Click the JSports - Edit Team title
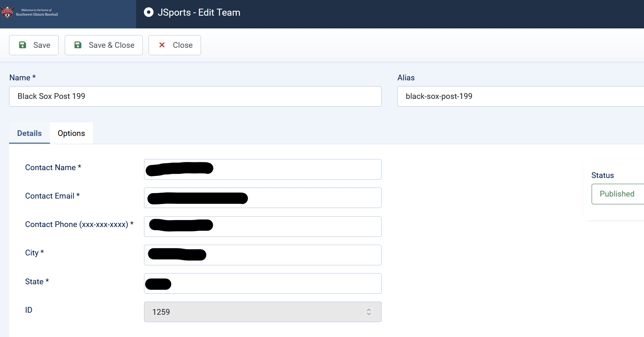The height and width of the screenshot is (337, 644). coord(199,12)
